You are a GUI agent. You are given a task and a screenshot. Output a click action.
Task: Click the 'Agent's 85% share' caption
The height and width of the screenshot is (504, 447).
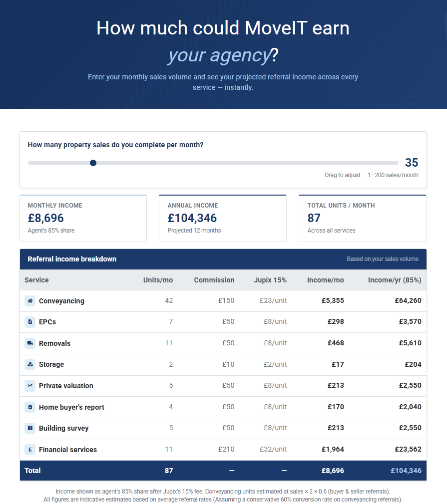coord(51,231)
